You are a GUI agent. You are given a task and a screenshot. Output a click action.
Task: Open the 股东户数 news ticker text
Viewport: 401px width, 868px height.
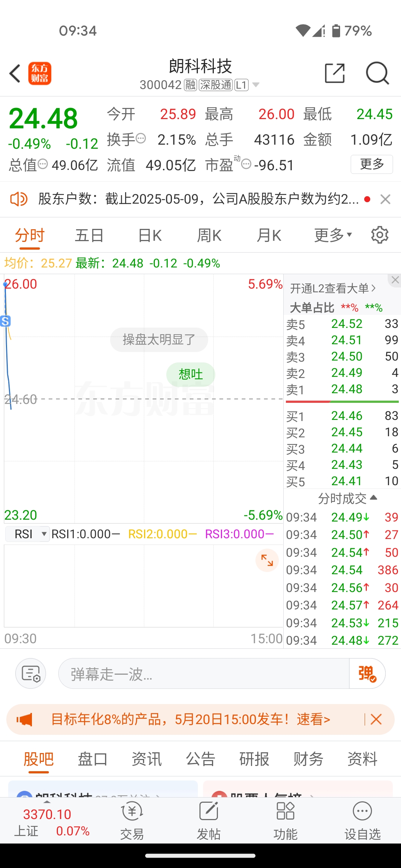tap(199, 199)
